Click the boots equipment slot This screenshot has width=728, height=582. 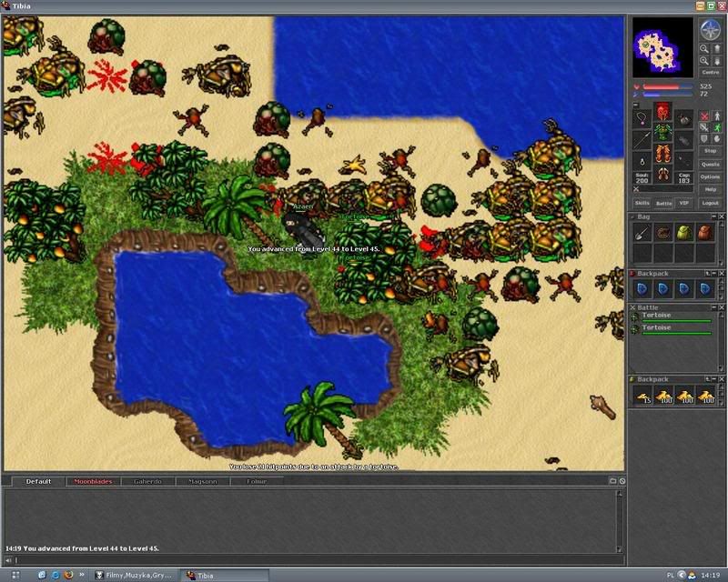663,174
